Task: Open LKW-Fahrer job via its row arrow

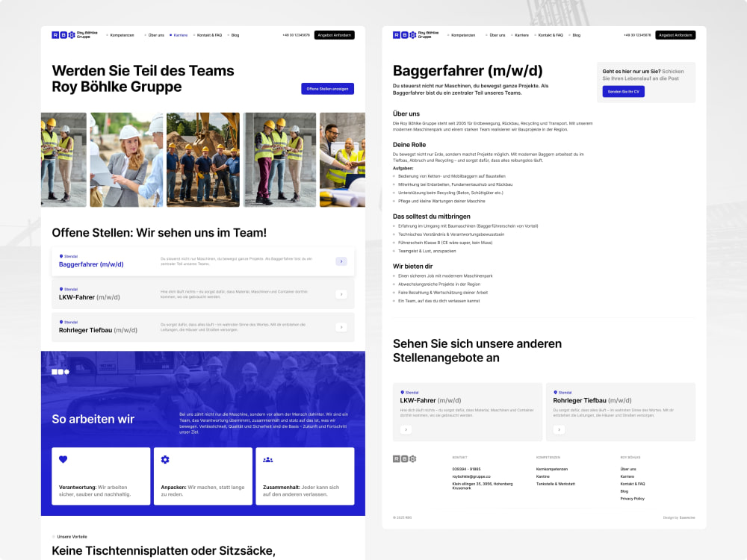Action: coord(341,294)
